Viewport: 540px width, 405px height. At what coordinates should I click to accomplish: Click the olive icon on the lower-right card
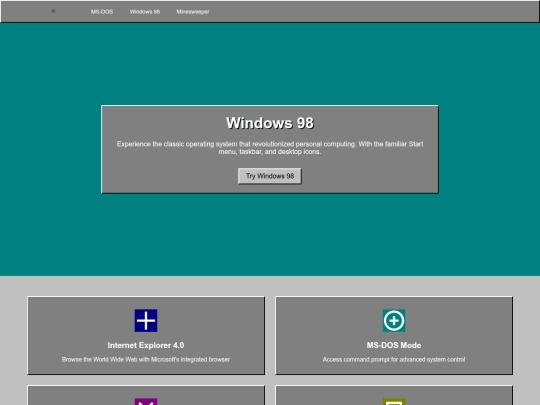pyautogui.click(x=394, y=402)
